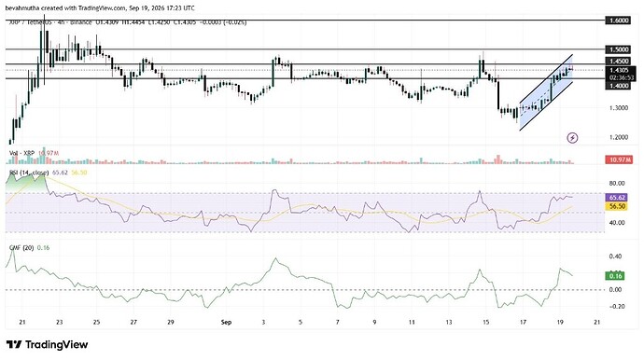This screenshot has height=360, width=644.
Task: Click the green 0.16 CMF axis tag
Action: pyautogui.click(x=615, y=276)
